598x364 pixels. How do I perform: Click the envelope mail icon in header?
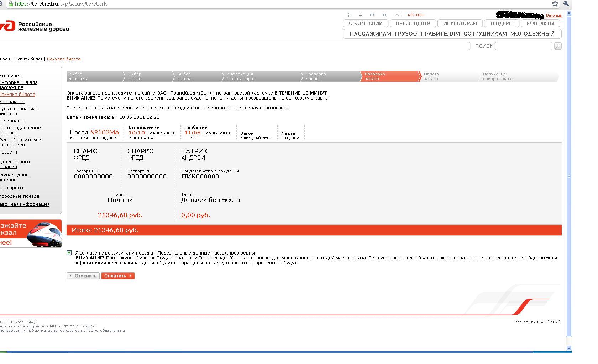pos(372,15)
